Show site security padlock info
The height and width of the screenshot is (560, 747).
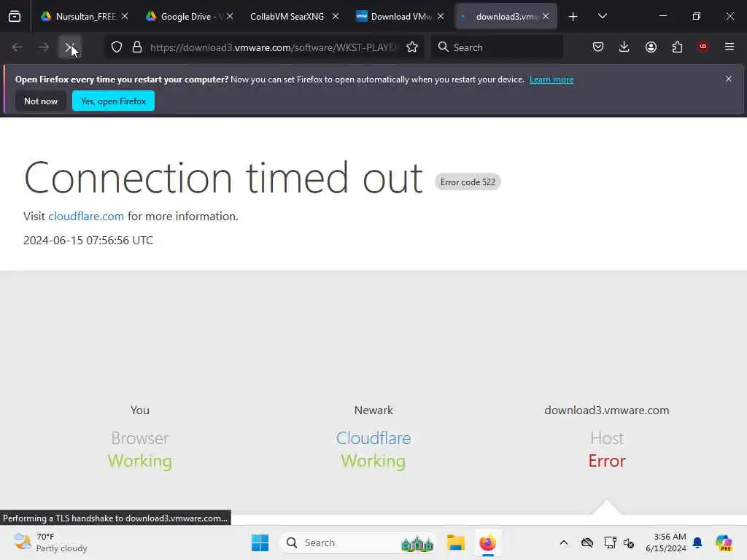pyautogui.click(x=137, y=47)
